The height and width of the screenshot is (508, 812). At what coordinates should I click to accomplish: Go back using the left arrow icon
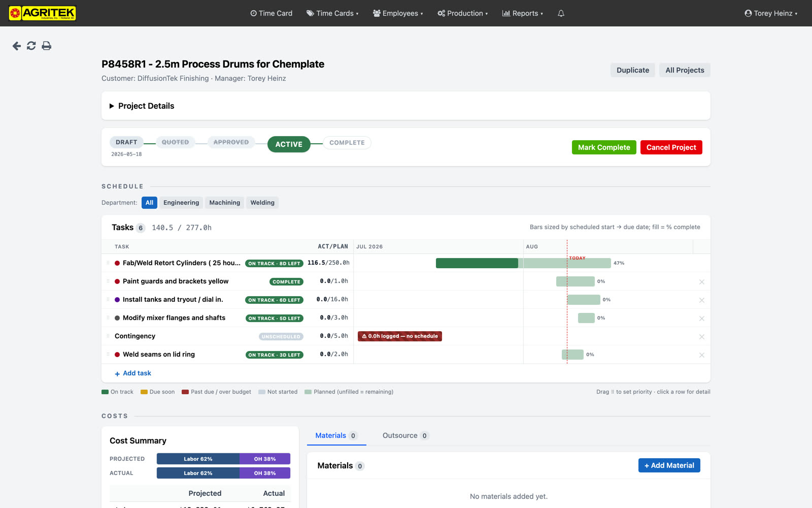(x=17, y=46)
